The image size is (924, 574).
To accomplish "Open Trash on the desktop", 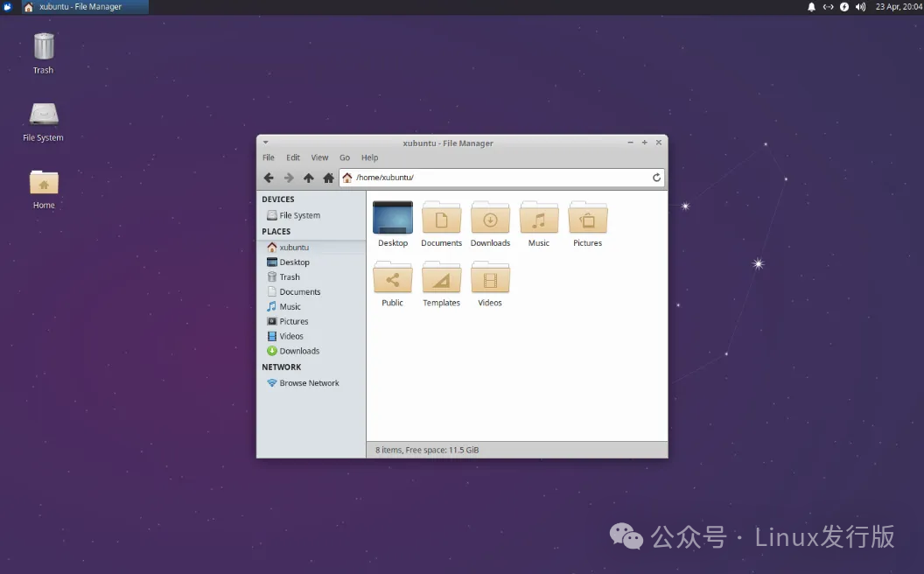I will click(x=44, y=47).
